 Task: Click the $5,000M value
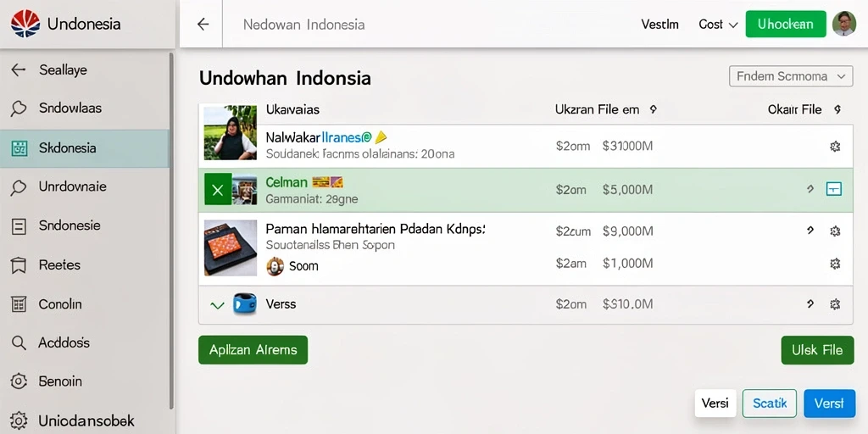pyautogui.click(x=628, y=190)
